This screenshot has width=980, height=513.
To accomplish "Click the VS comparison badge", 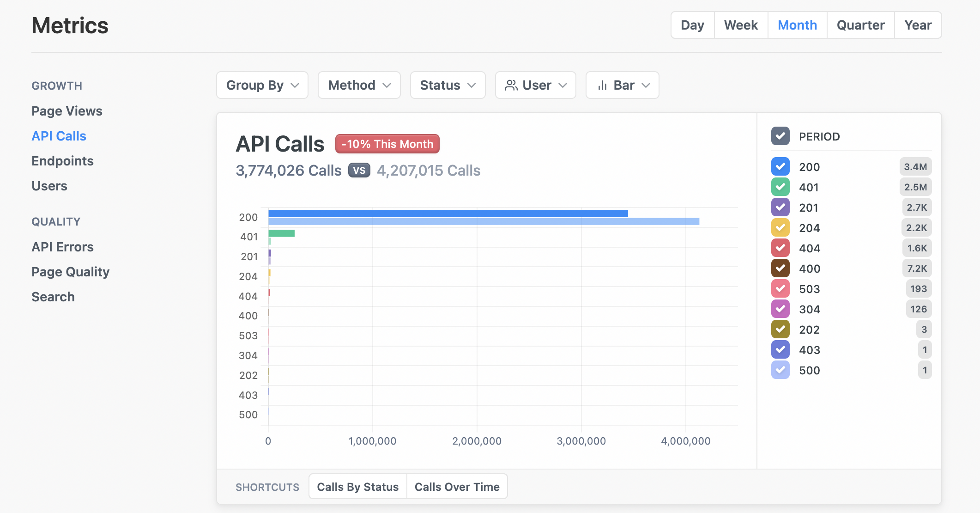I will pos(359,171).
